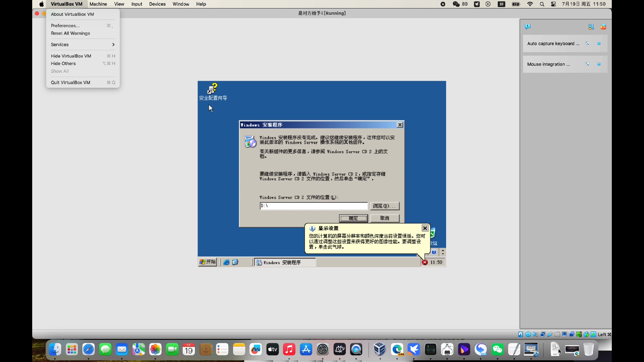Click the language bar help icon
Image resolution: width=644 pixels, height=362 pixels.
click(434, 252)
